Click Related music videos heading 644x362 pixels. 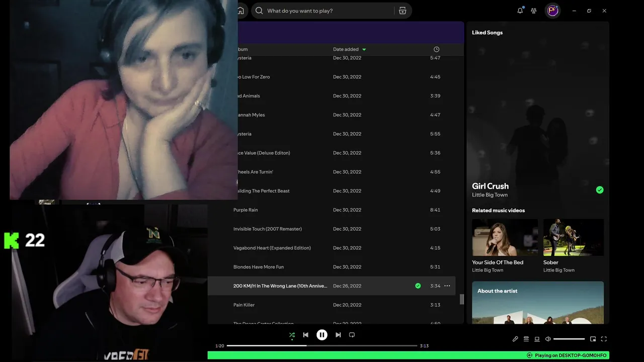pyautogui.click(x=498, y=210)
